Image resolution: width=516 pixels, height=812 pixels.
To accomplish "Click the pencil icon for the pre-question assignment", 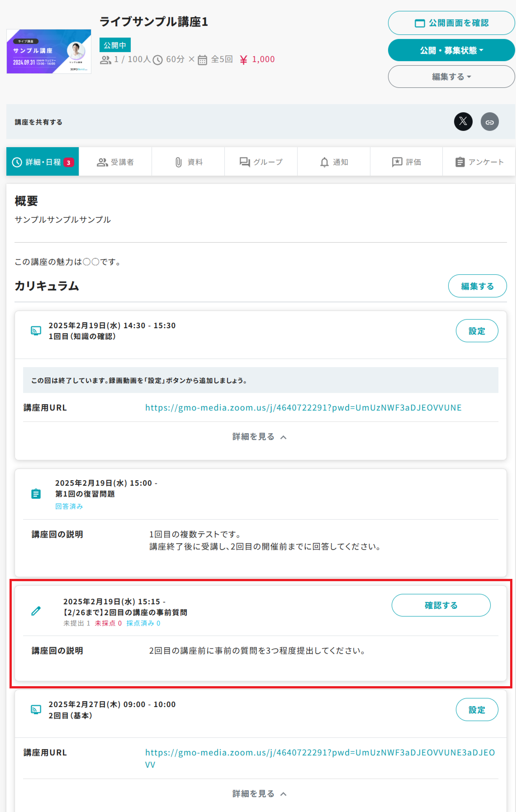I will [36, 611].
